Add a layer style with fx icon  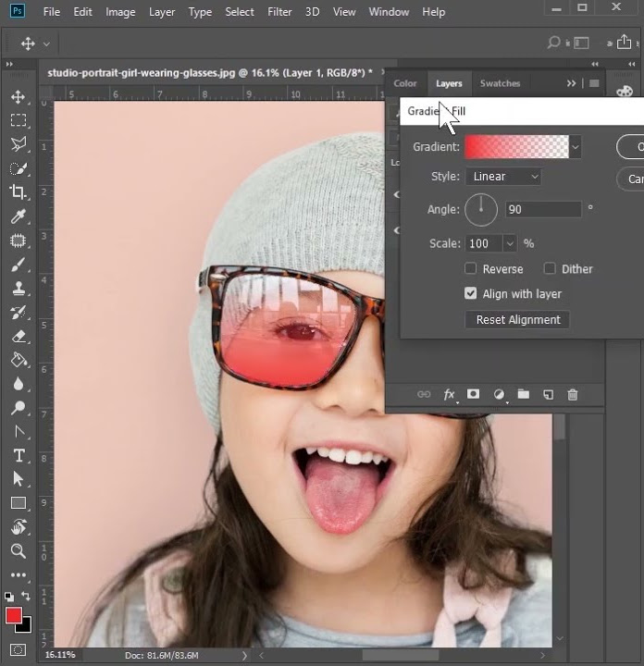click(449, 395)
